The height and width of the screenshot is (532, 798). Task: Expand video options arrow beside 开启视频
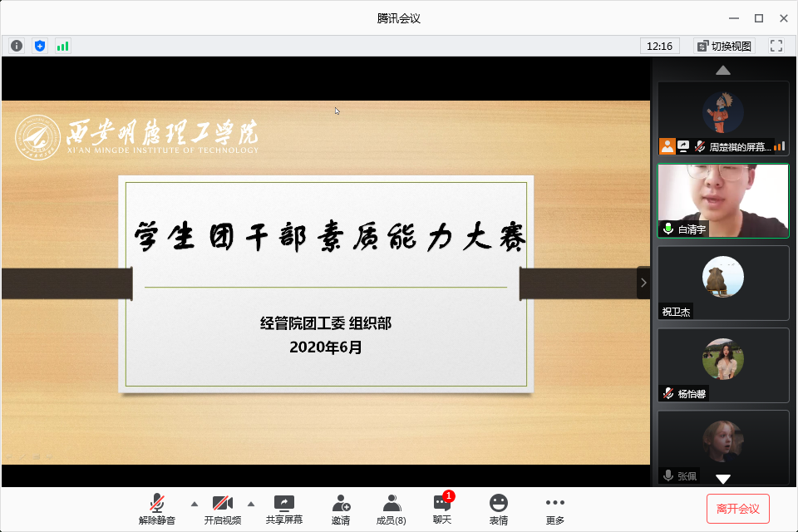point(251,504)
